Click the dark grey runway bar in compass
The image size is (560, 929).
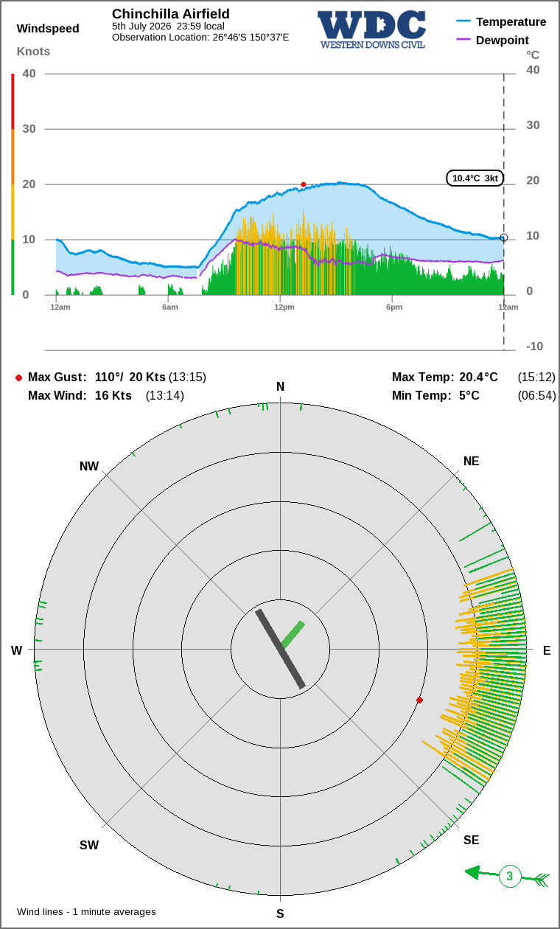[x=280, y=649]
